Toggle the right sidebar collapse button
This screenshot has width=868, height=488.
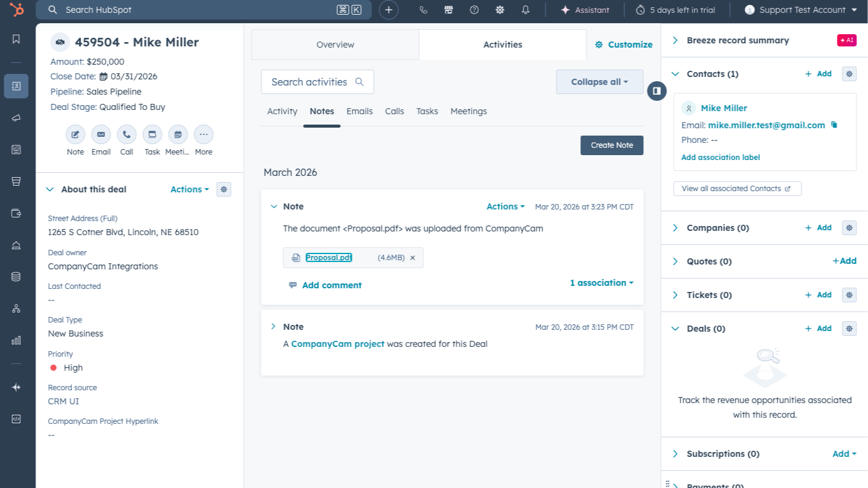657,91
